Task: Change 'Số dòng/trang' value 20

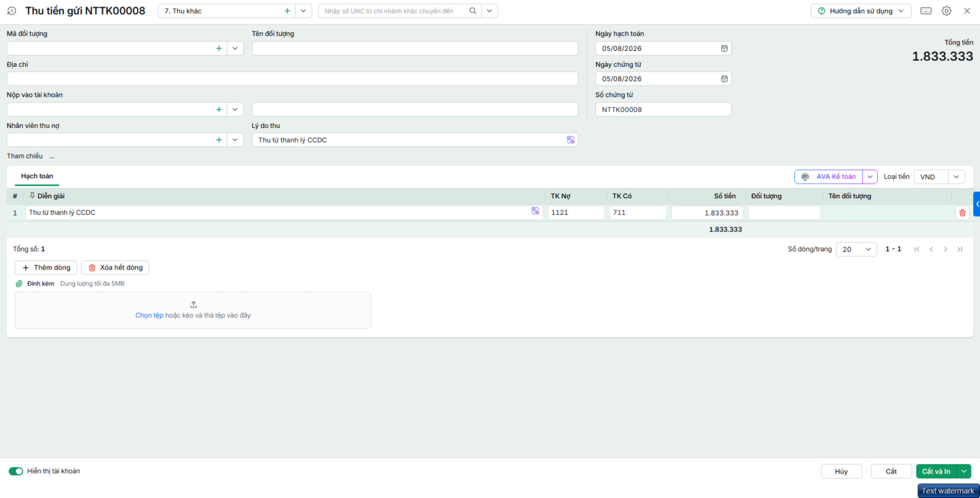Action: (856, 249)
